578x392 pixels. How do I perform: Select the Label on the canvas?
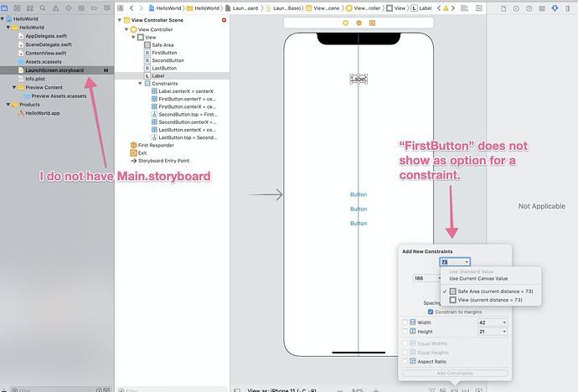tap(359, 79)
